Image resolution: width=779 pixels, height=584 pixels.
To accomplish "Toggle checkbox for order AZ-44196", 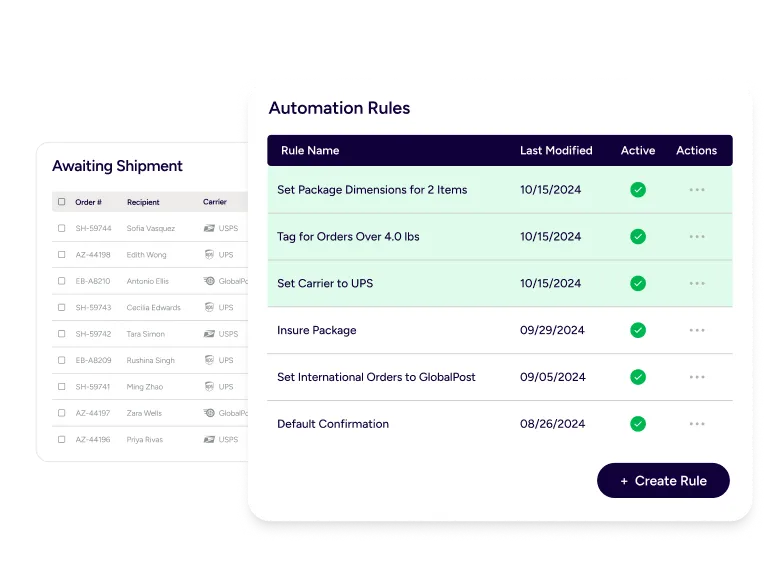I will point(62,439).
